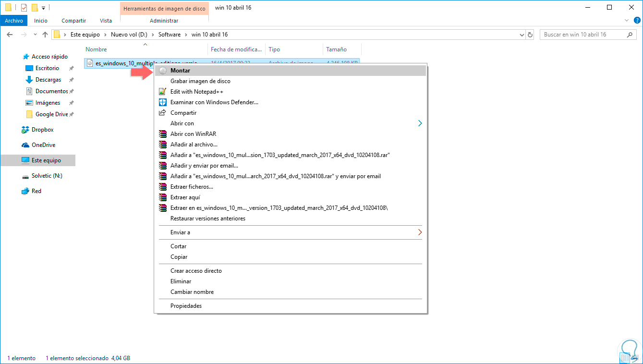This screenshot has height=364, width=643.
Task: Open the Customize Quick Access Toolbar dropdown
Action: pos(43,8)
